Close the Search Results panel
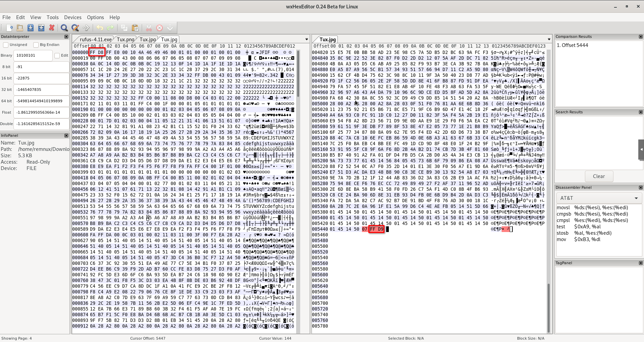Viewport: 644px width, 342px height. [641, 112]
